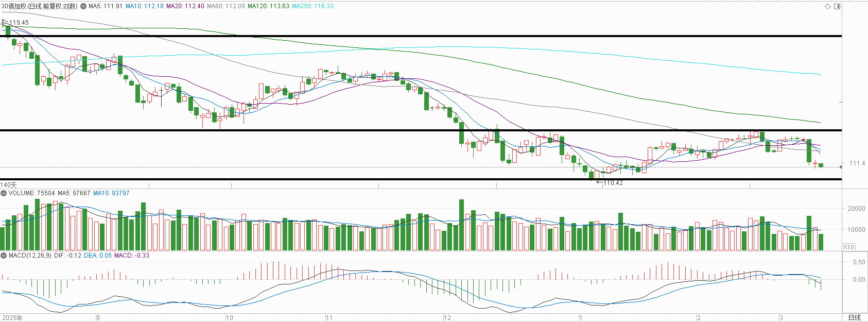Click the cyan MA250: 116.33 label
The image size is (868, 322).
coord(313,6)
